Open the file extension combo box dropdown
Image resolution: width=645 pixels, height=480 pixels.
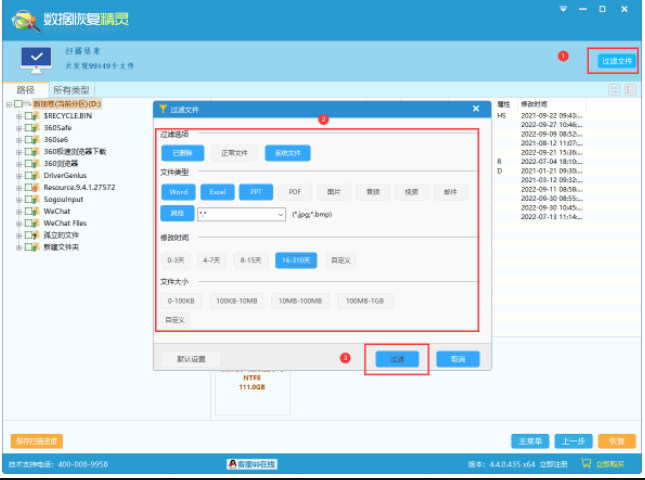point(281,214)
